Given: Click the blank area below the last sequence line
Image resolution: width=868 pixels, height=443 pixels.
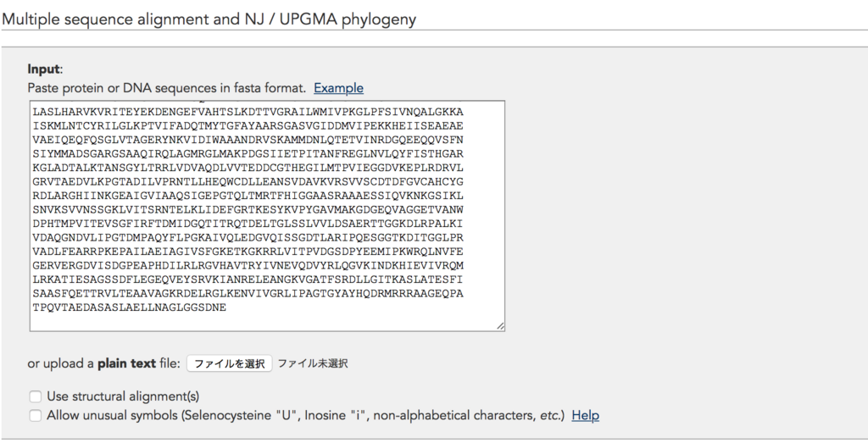Looking at the screenshot, I should (267, 321).
